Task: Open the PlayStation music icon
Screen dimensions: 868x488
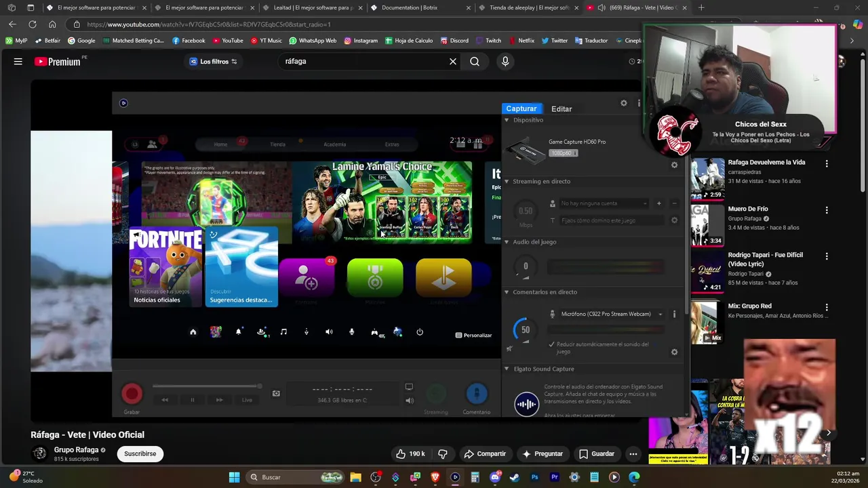Action: point(283,332)
